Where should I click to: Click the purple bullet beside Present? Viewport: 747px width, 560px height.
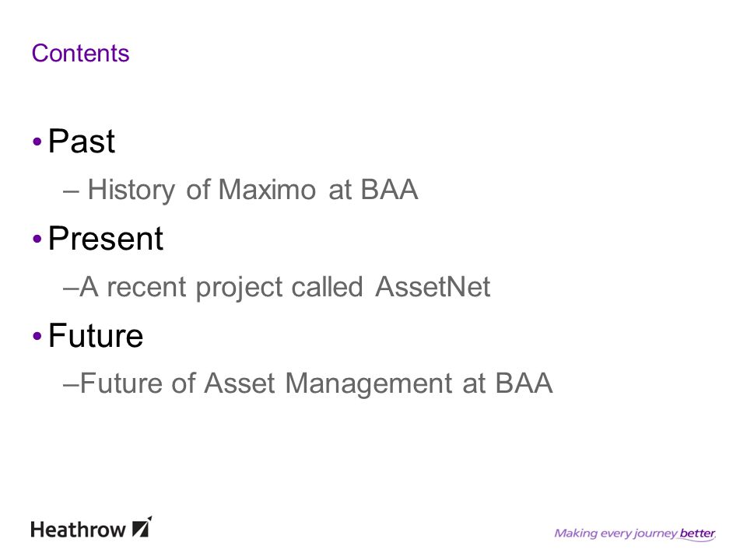(37, 239)
